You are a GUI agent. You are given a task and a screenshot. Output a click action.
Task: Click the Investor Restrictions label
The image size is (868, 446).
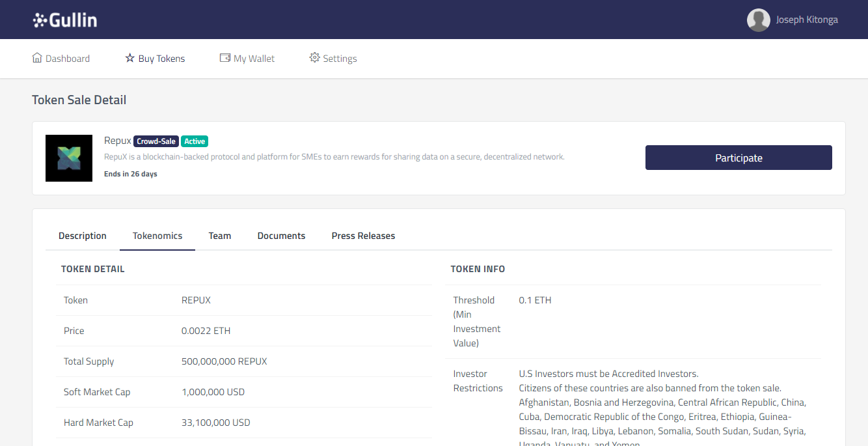(x=478, y=381)
